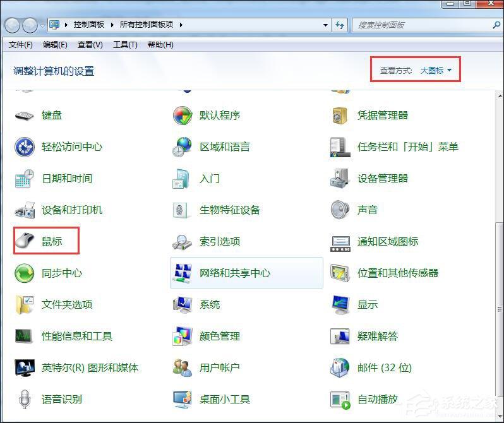Image resolution: width=504 pixels, height=423 pixels.
Task: Open the 语音识别 microphone icon
Action: [x=25, y=399]
